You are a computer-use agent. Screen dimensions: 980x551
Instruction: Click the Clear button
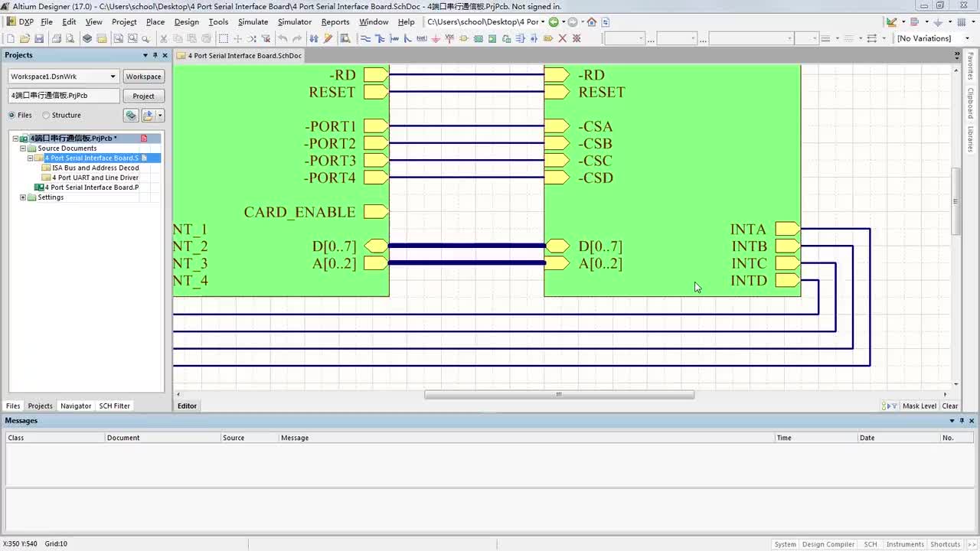950,406
